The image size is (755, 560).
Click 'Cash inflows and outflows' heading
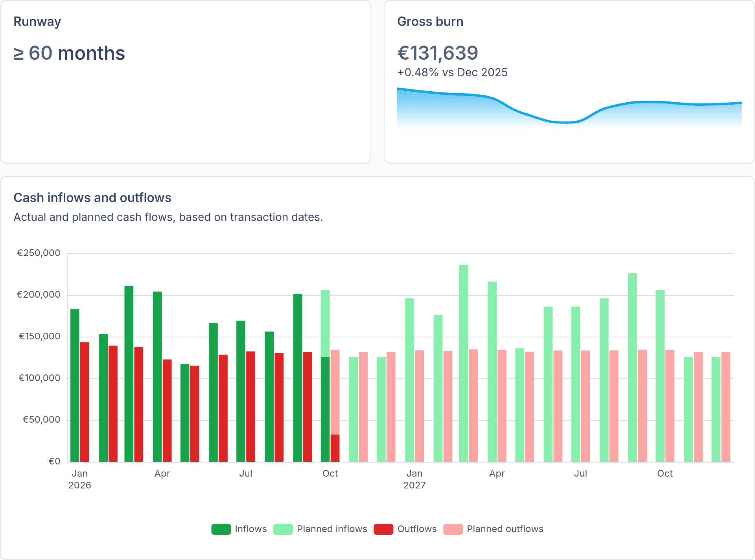tap(92, 198)
